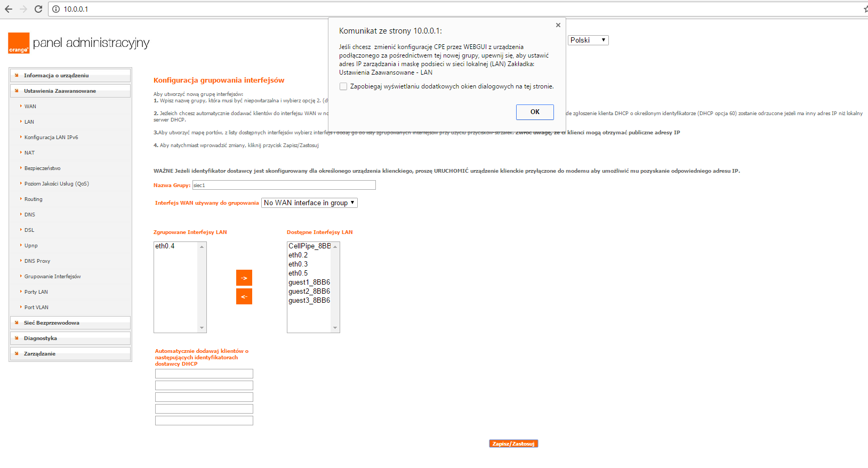Screen dimensions: 868x468
Task: Open Konfiguracja LAN IPv6
Action: coord(51,138)
